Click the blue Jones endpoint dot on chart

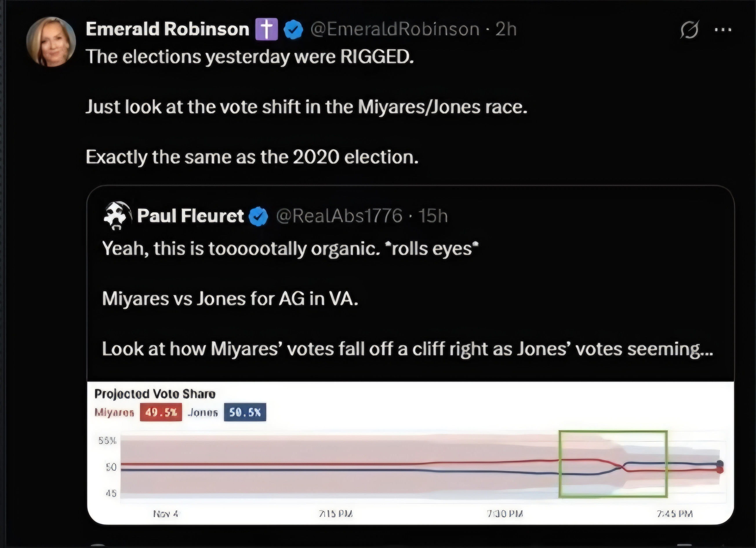coord(720,463)
